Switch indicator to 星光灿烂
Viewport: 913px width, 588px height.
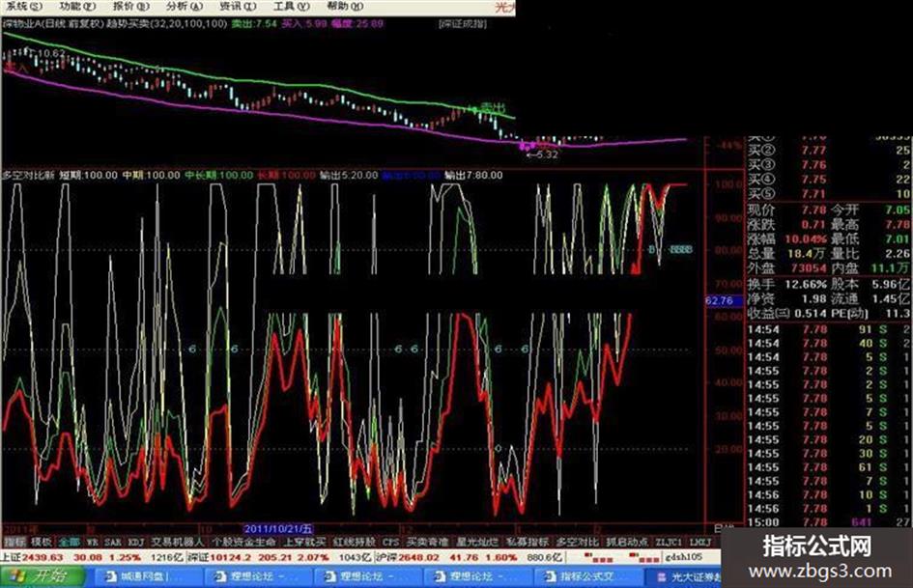(x=477, y=542)
